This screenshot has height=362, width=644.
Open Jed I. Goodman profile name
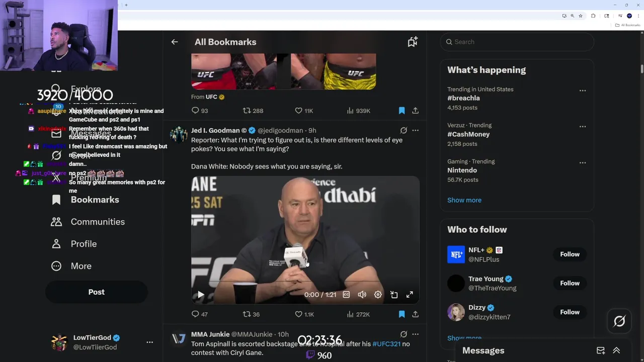pyautogui.click(x=219, y=130)
